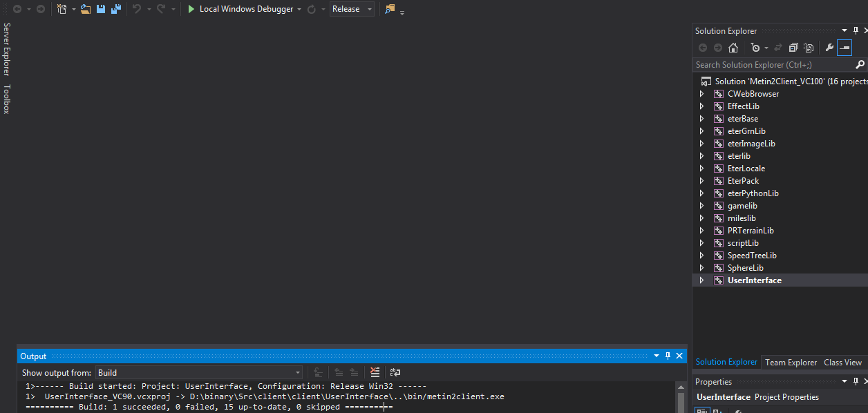This screenshot has height=413, width=868.
Task: Select the SphereLib project
Action: (745, 268)
